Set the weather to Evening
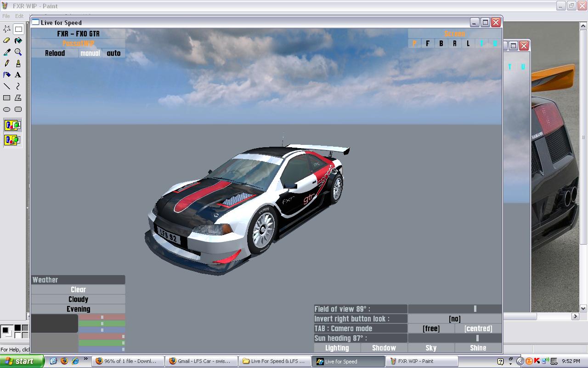This screenshot has width=588, height=368. 78,309
